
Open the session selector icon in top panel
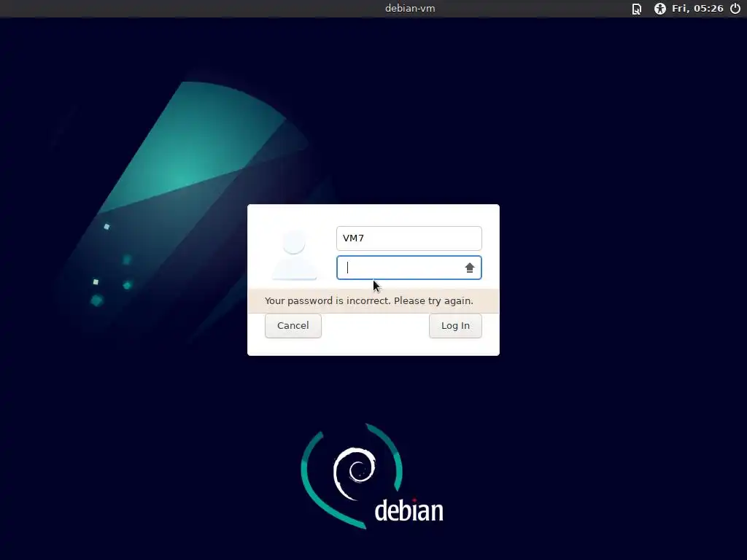[x=636, y=9]
